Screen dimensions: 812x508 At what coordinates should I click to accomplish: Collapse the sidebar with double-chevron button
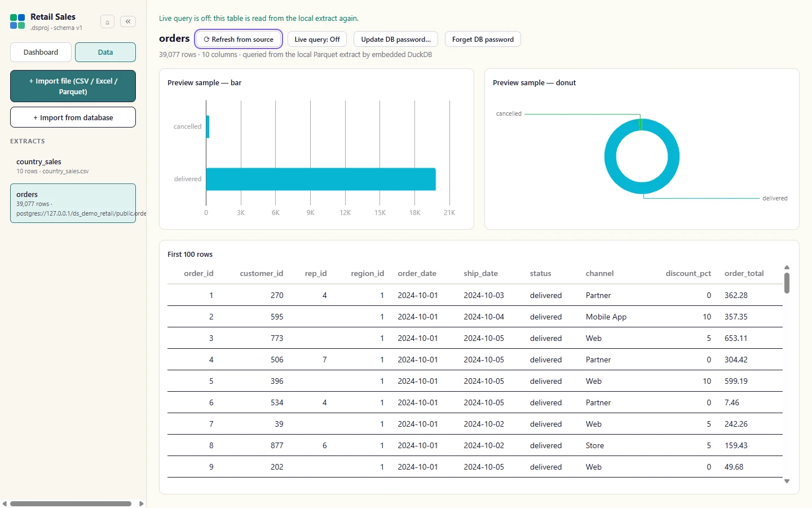(x=128, y=21)
